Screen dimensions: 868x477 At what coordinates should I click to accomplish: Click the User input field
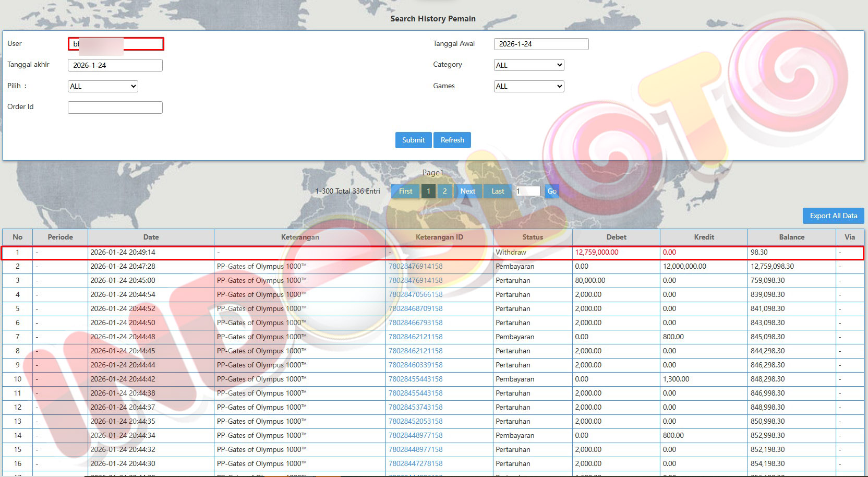[116, 44]
